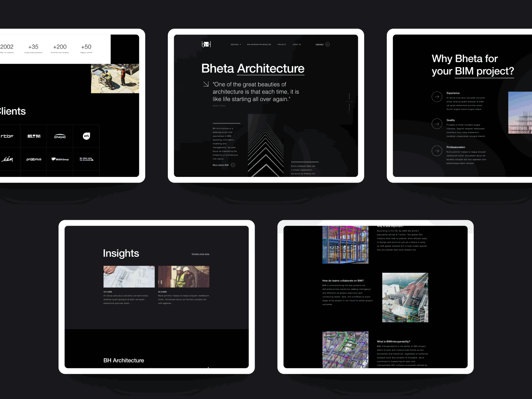Viewport: 532px width, 399px height.
Task: Select the vrt client logo
Action: coord(86,136)
